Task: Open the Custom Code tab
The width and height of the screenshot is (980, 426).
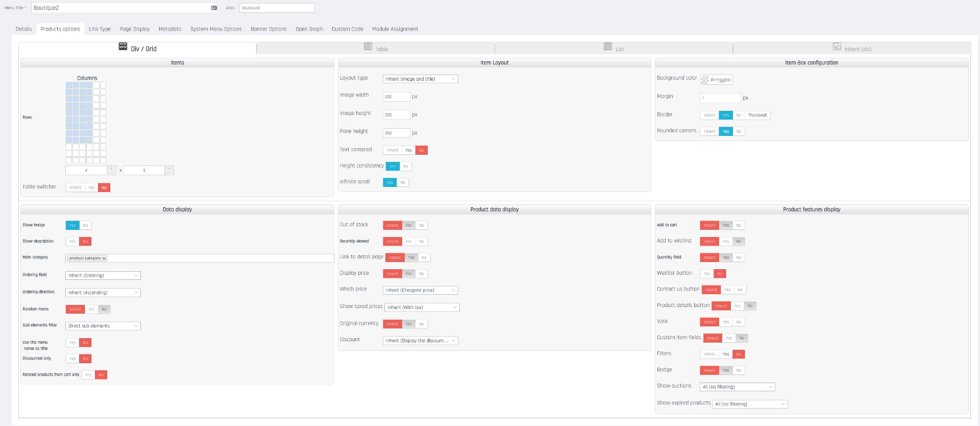Action: pyautogui.click(x=348, y=29)
